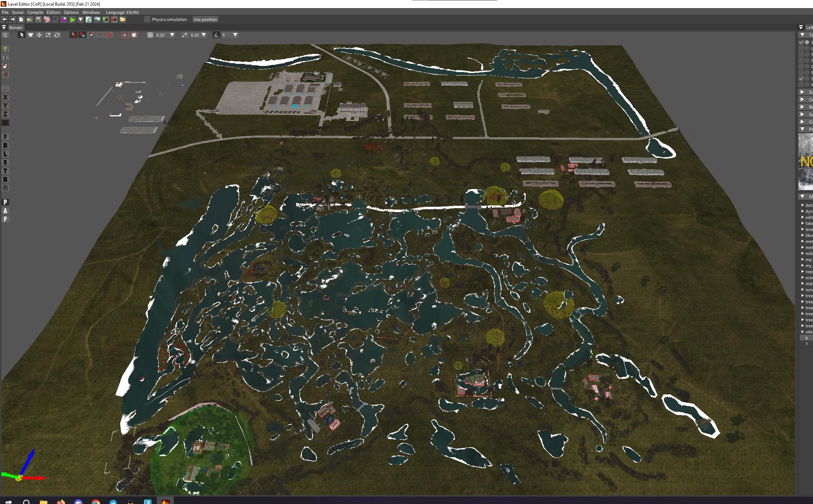The width and height of the screenshot is (813, 504).
Task: Select the Move tool icon
Action: click(39, 35)
